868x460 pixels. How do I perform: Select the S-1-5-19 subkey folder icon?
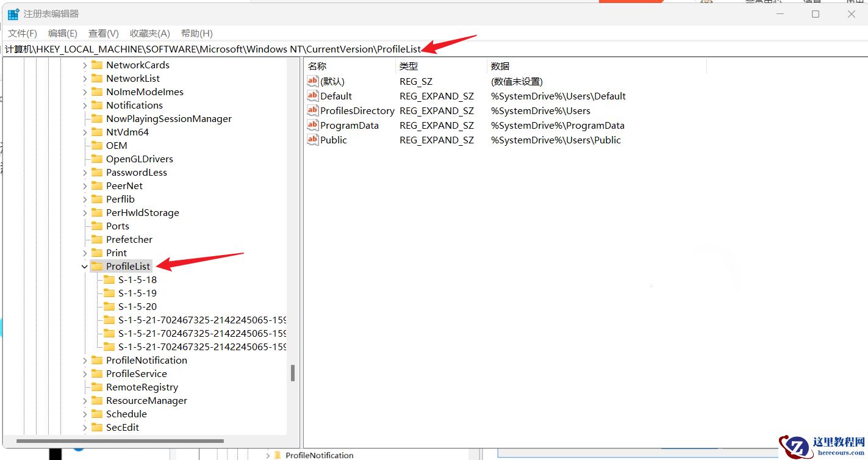[x=109, y=293]
